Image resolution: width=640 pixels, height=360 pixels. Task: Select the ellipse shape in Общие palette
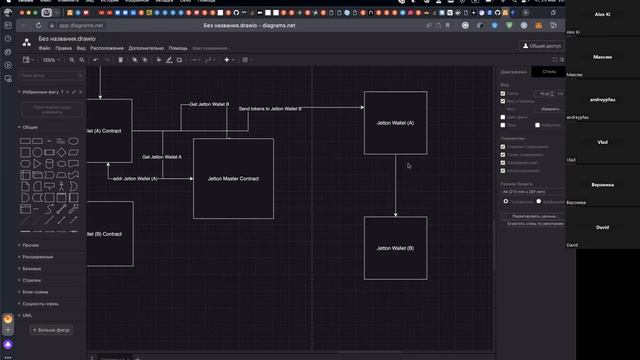73,141
